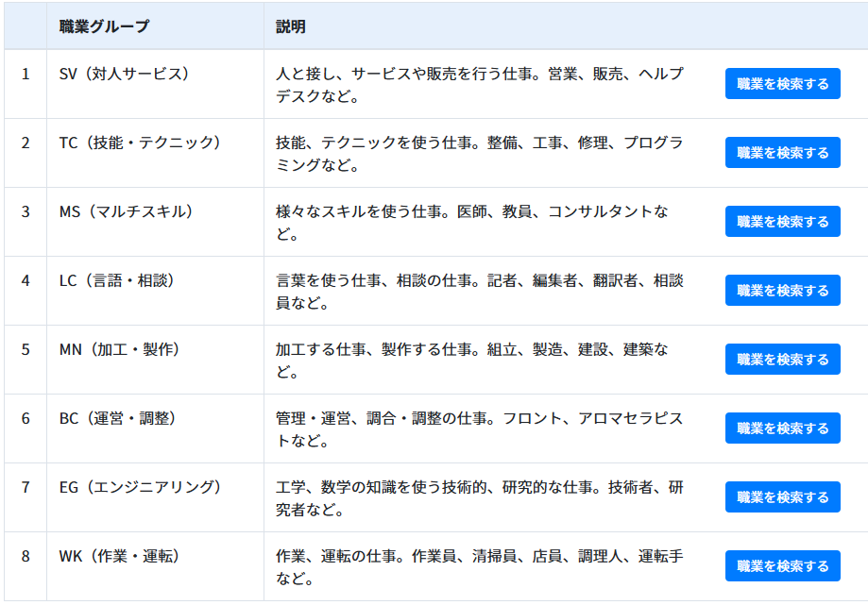Click 職業を検索する for SV (対人サービス)

tap(782, 83)
